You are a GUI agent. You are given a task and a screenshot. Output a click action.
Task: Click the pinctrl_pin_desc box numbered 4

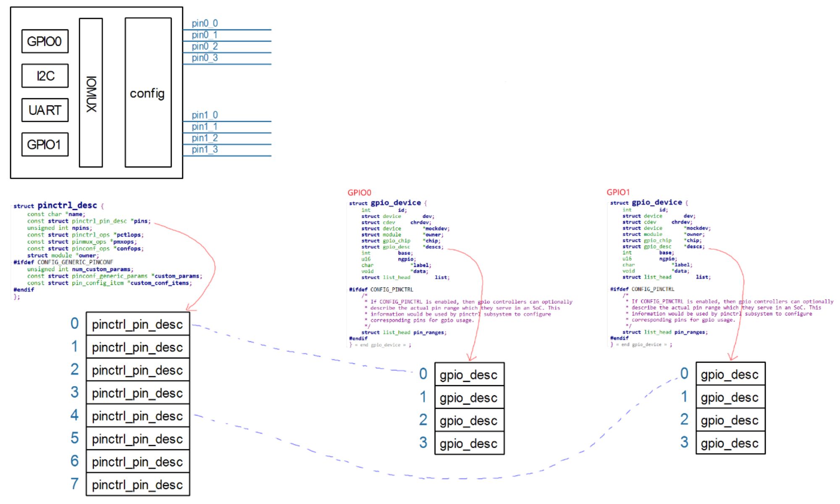(138, 415)
